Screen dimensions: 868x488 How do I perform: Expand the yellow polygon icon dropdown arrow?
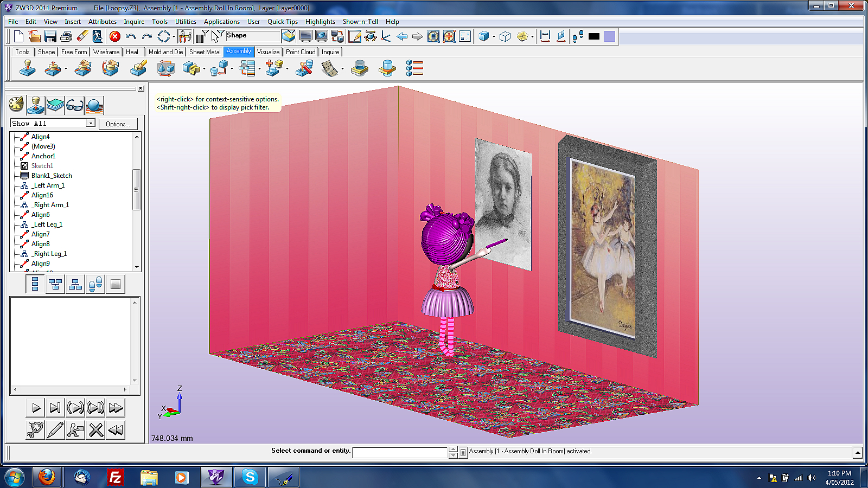(x=532, y=36)
